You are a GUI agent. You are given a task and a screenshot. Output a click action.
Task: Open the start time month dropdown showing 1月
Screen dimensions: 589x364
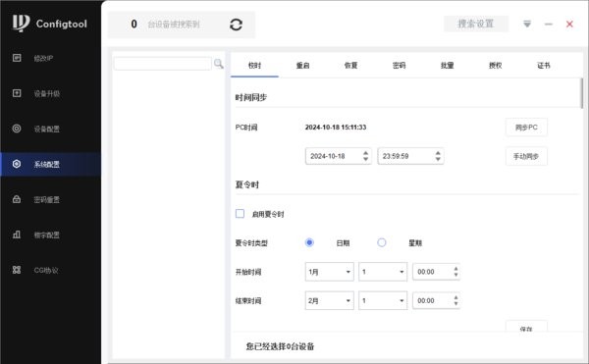coord(330,272)
